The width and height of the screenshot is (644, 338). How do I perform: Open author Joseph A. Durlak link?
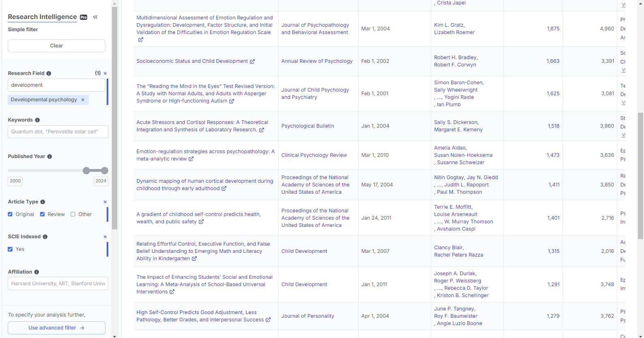pyautogui.click(x=455, y=274)
